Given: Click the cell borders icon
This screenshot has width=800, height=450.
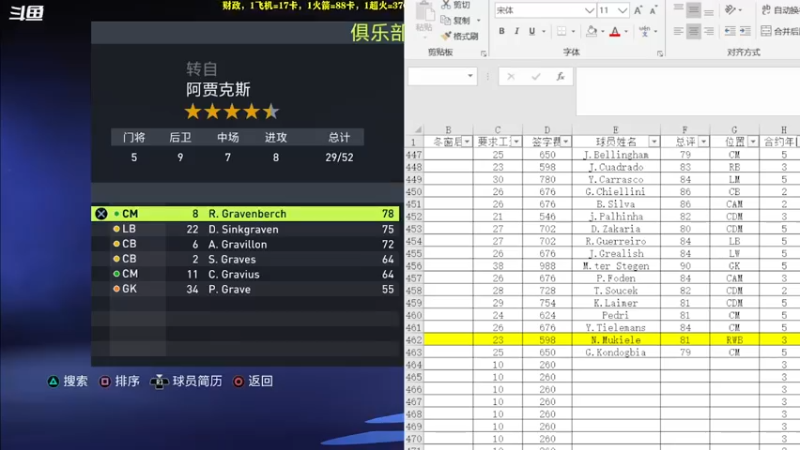Looking at the screenshot, I should coord(562,31).
